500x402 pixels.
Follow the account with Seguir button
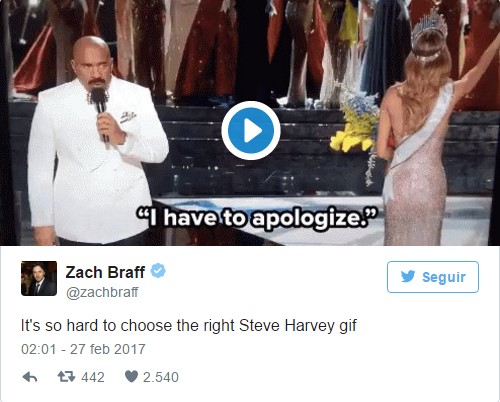[x=433, y=277]
